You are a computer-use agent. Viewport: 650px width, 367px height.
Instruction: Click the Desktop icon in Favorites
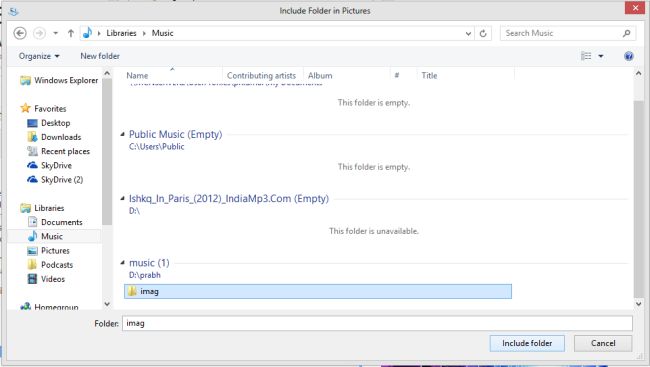click(x=32, y=123)
